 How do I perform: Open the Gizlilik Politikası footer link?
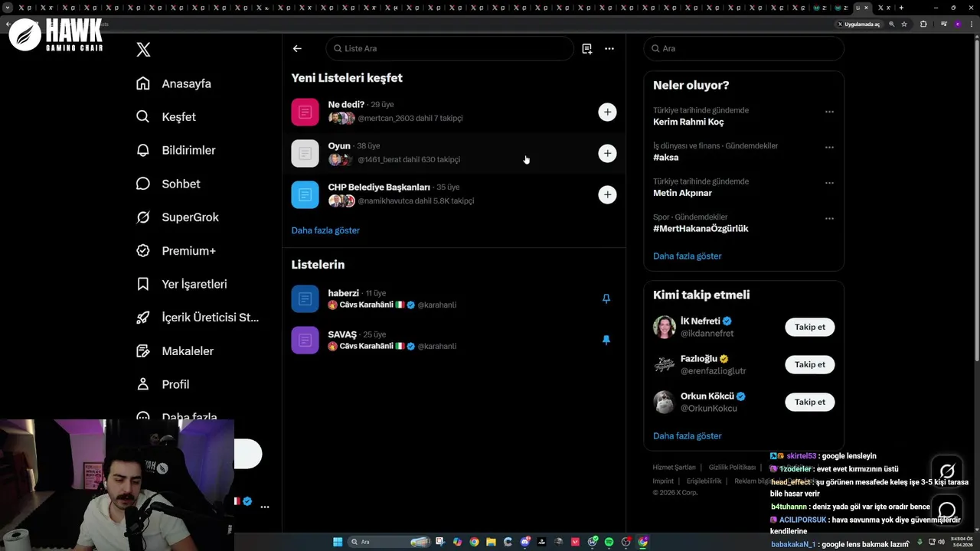pyautogui.click(x=732, y=467)
